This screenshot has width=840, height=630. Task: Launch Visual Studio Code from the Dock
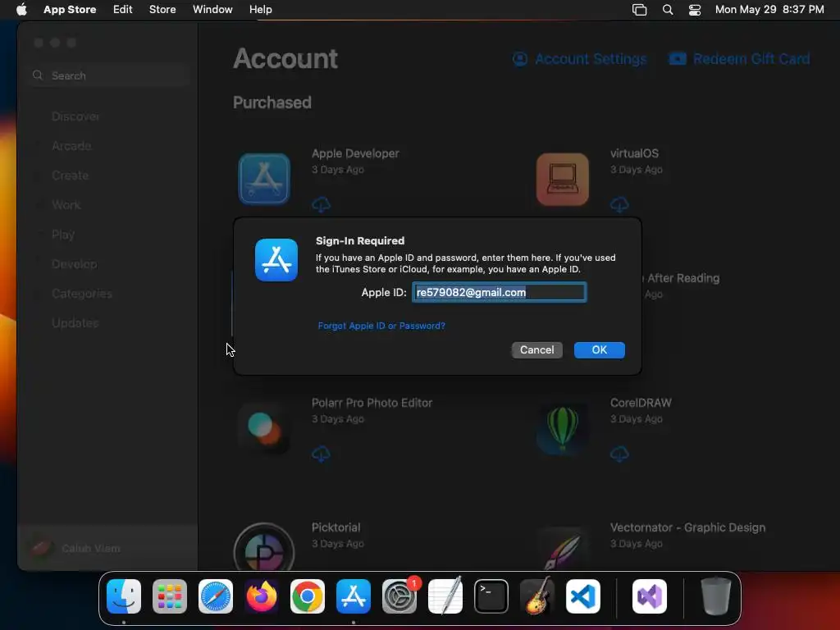[583, 596]
